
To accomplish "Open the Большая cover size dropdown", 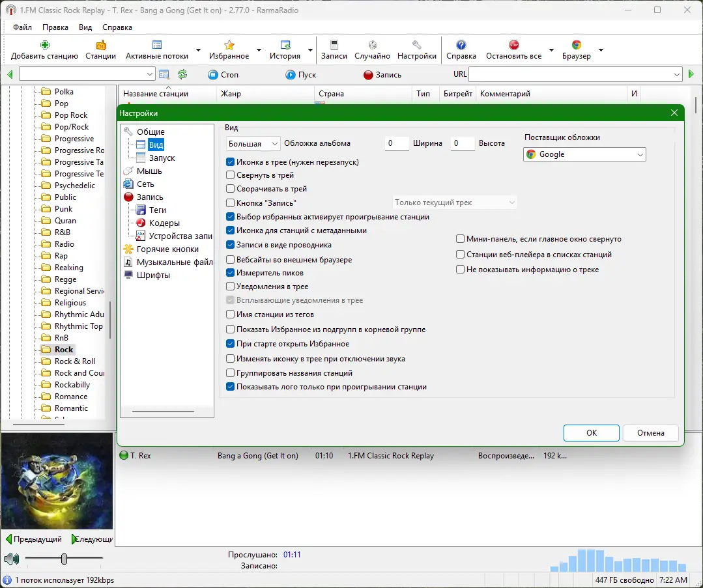I will point(253,143).
